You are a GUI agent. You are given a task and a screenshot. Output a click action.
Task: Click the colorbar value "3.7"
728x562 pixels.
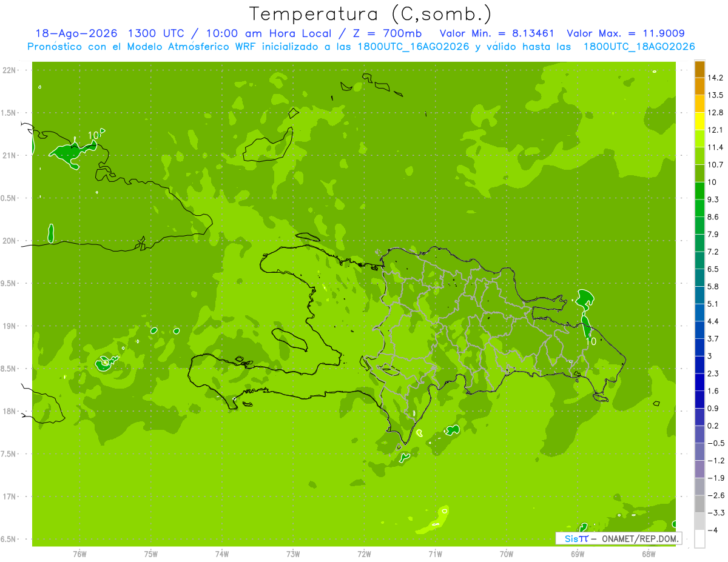714,338
